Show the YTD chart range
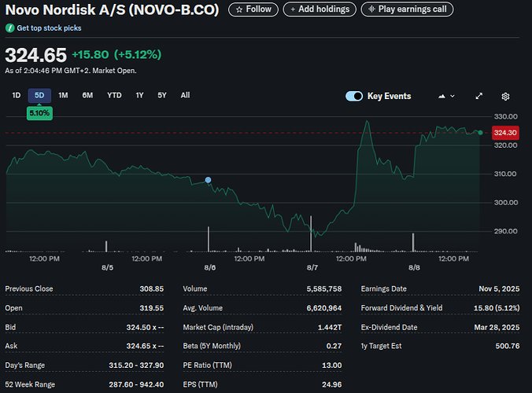 tap(114, 95)
